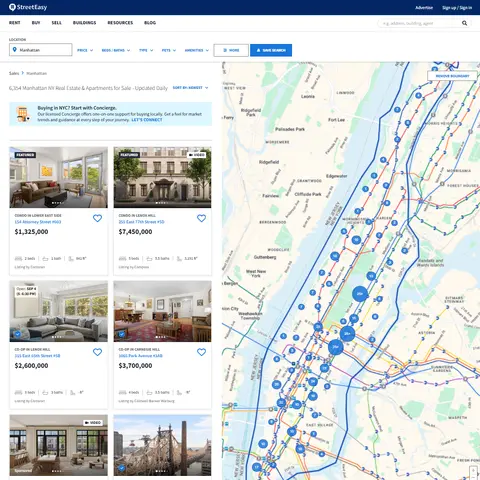Click the Video badge on East 77th listing
This screenshot has height=480, width=480.
(197, 155)
